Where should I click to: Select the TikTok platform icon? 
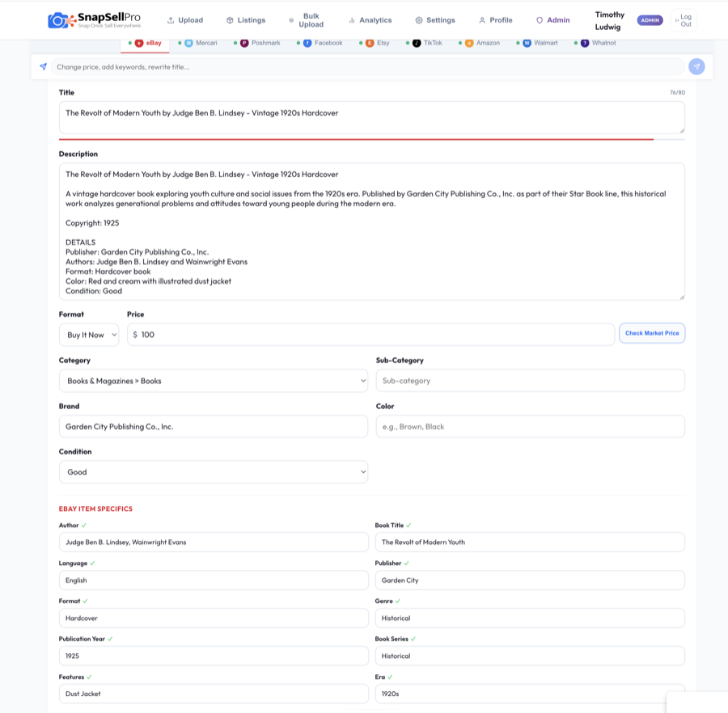tap(417, 43)
